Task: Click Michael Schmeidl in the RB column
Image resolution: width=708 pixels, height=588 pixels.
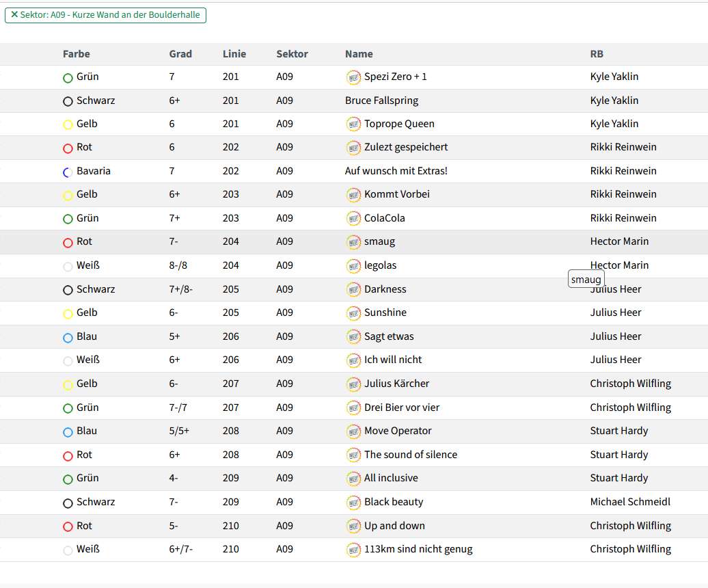Action: pyautogui.click(x=630, y=502)
